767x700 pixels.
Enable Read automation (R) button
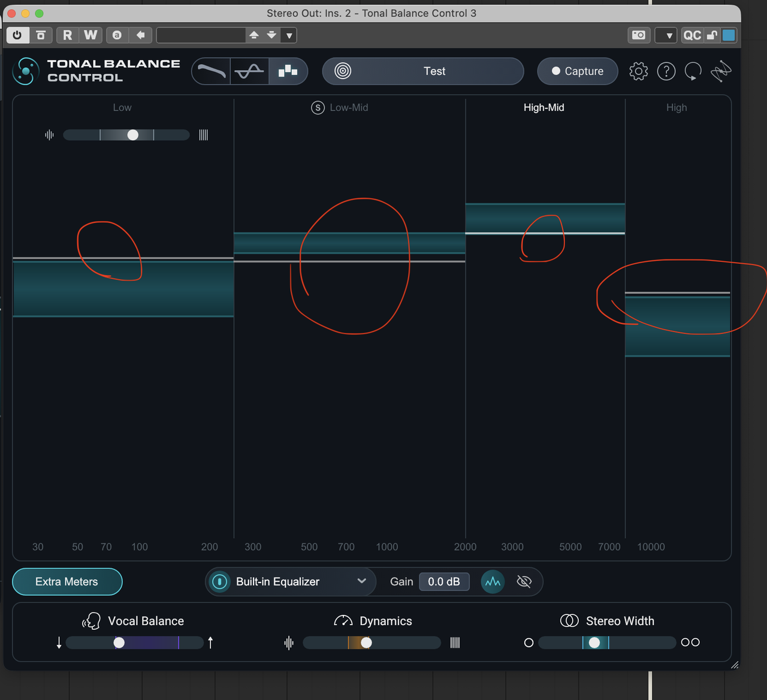click(67, 35)
